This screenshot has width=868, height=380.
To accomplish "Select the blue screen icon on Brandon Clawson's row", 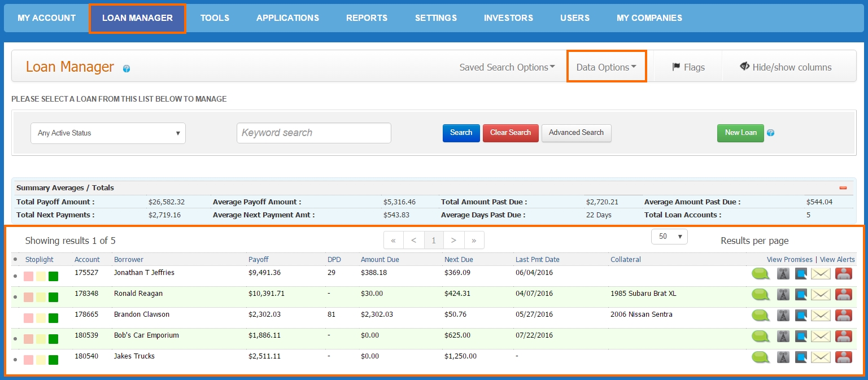I will pos(802,315).
